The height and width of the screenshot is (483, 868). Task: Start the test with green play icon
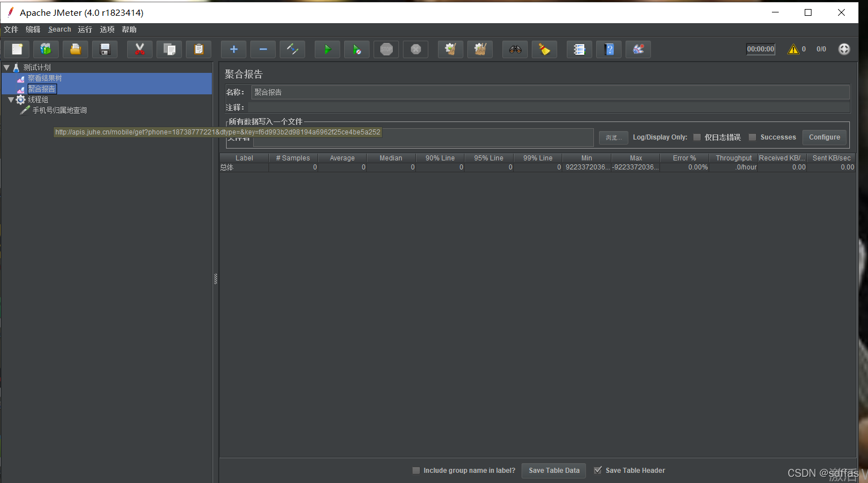pyautogui.click(x=327, y=49)
